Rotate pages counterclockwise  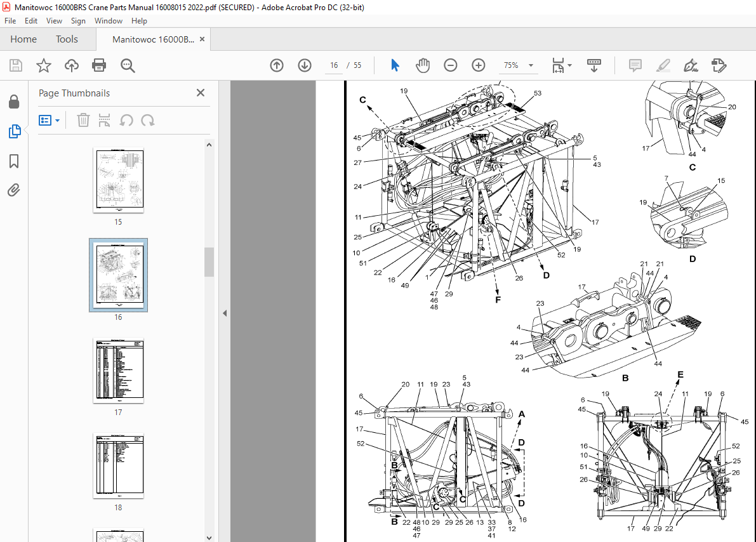coord(126,120)
